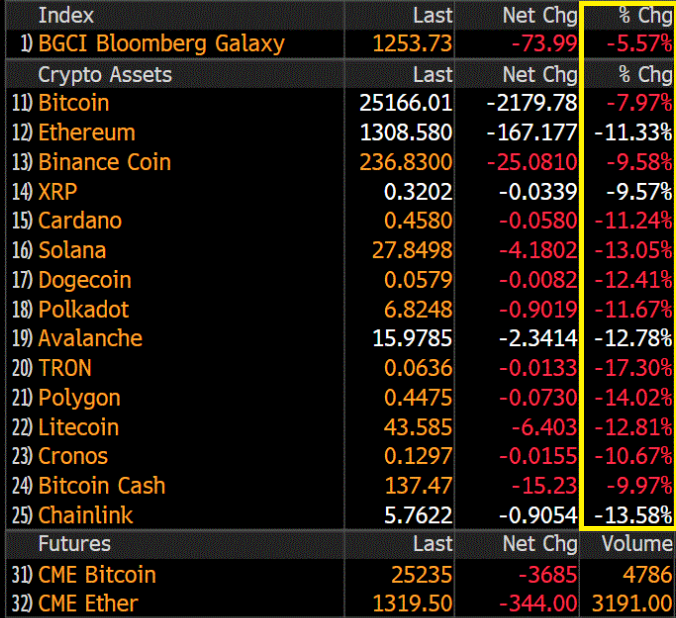Open the CME Bitcoin futures row
676x618 pixels.
(x=339, y=575)
